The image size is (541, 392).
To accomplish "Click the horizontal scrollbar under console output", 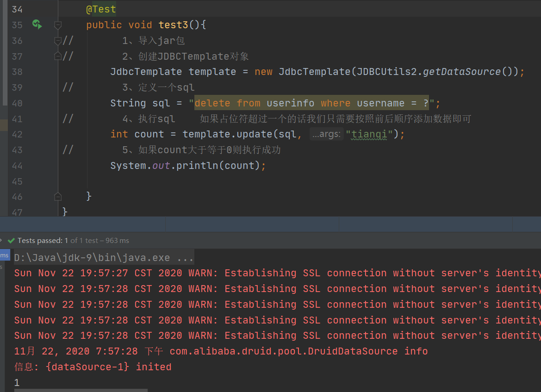I will [81, 390].
